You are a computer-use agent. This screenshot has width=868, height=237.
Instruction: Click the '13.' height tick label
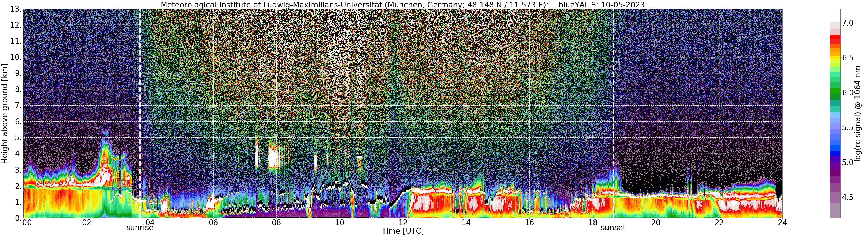(16, 9)
